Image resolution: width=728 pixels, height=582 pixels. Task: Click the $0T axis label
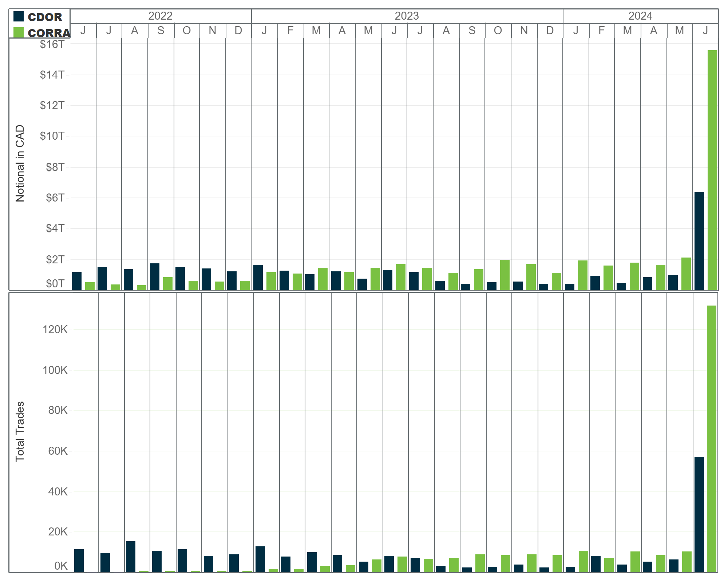(x=55, y=283)
